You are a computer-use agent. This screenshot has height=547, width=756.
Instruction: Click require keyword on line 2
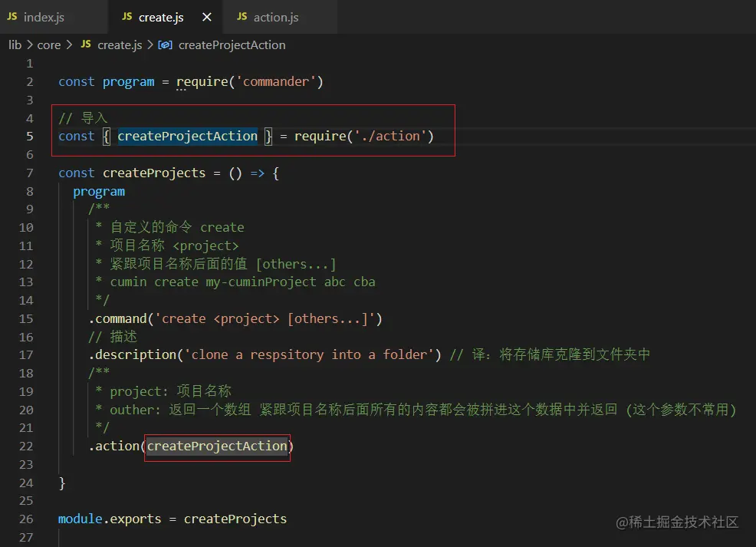(x=202, y=81)
